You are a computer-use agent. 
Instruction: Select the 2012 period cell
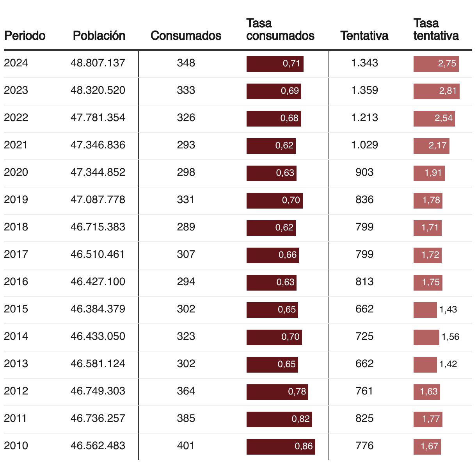click(16, 391)
